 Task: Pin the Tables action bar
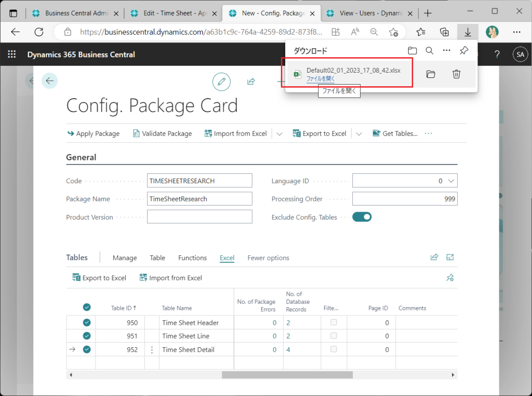pos(450,278)
